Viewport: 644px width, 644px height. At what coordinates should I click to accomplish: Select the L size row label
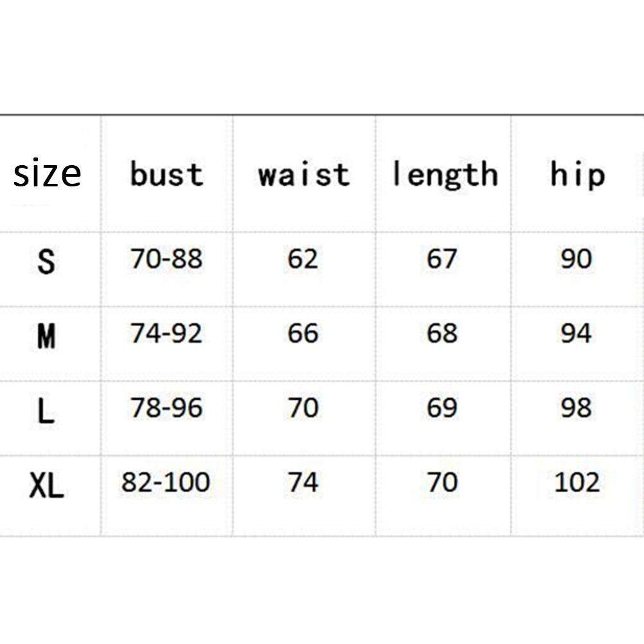click(46, 409)
